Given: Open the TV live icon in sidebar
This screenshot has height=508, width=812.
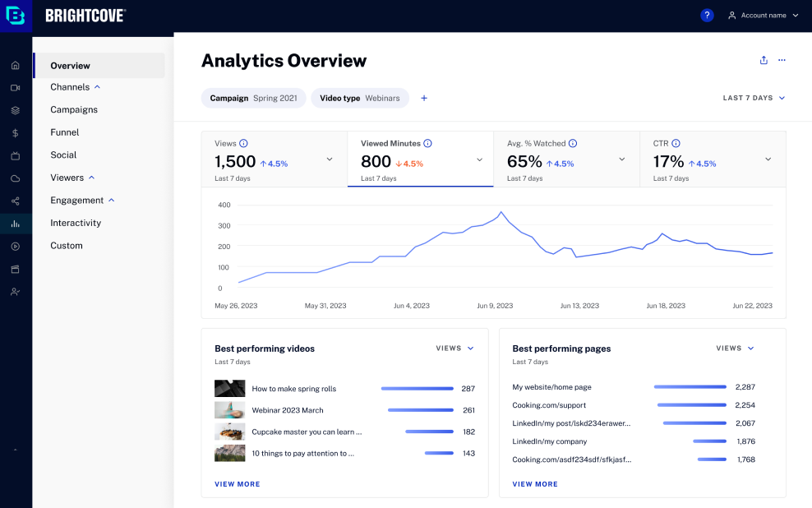Looking at the screenshot, I should (16, 156).
